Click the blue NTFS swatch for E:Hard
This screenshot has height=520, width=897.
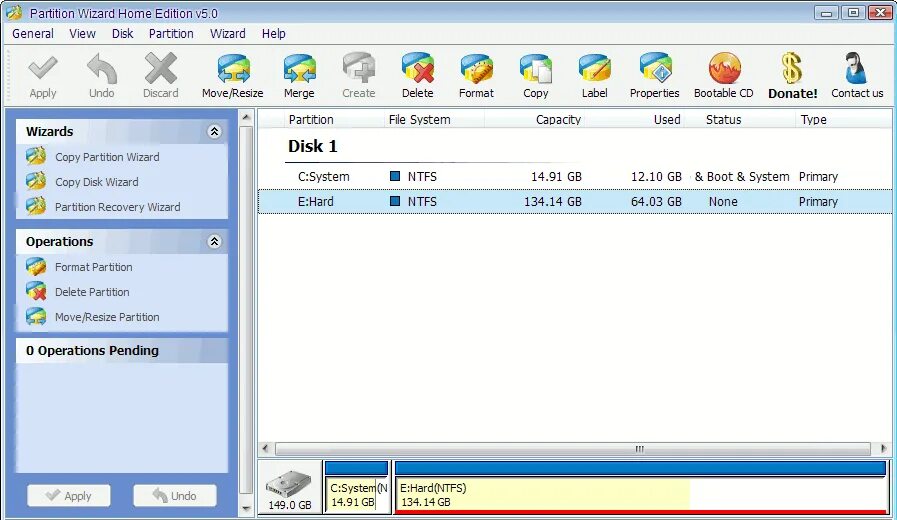click(395, 201)
